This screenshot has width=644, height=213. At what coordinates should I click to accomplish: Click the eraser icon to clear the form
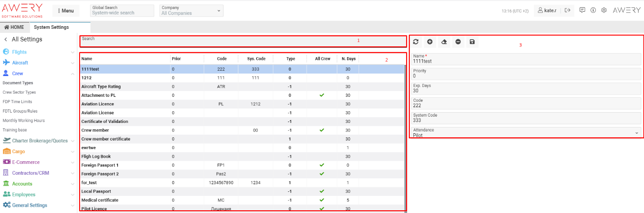[x=444, y=42]
